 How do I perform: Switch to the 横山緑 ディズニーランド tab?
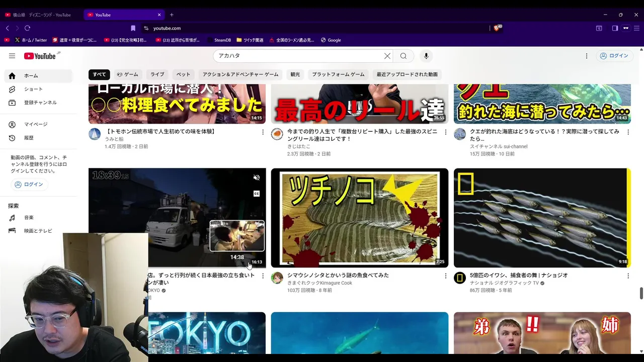point(41,15)
